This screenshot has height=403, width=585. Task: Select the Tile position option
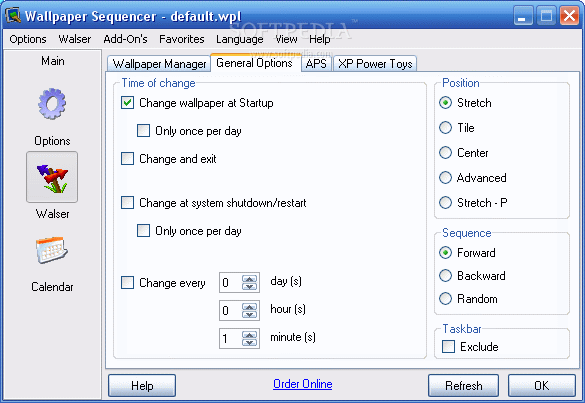pos(445,128)
